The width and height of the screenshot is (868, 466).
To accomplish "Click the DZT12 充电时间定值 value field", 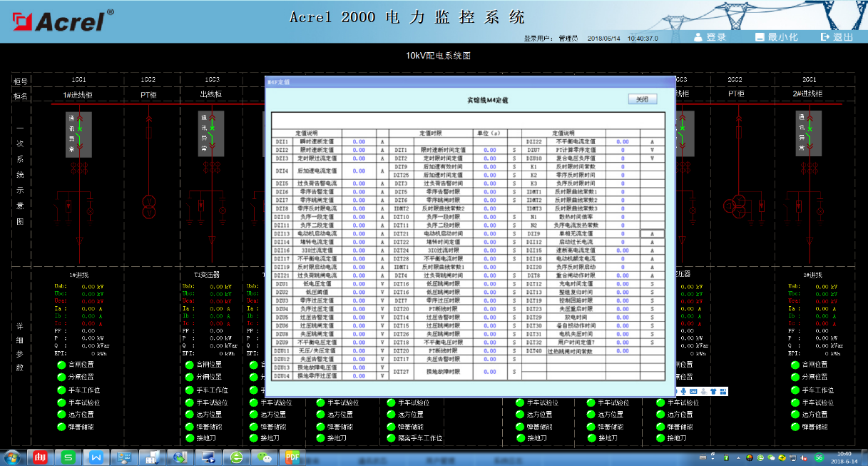I will [622, 283].
